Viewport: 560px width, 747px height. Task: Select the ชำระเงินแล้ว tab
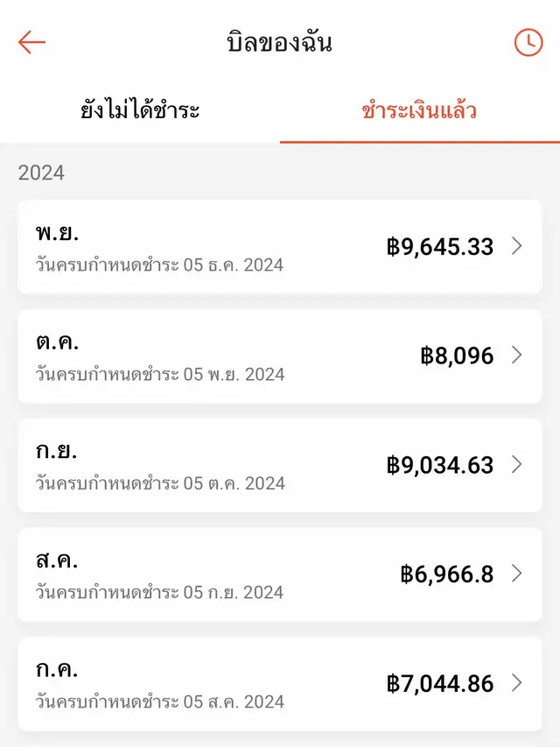pos(419,111)
